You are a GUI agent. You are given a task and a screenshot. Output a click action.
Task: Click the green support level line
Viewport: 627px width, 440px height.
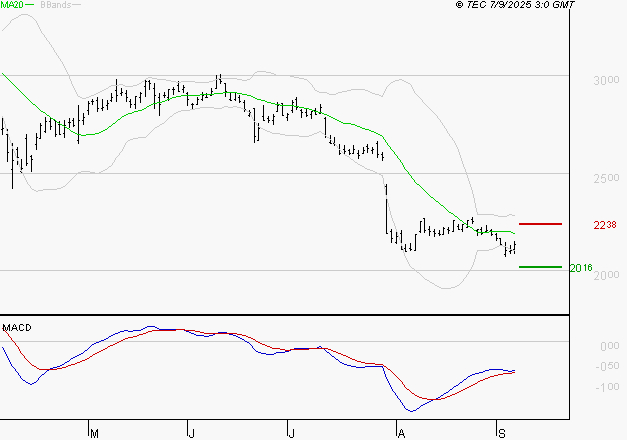(540, 267)
